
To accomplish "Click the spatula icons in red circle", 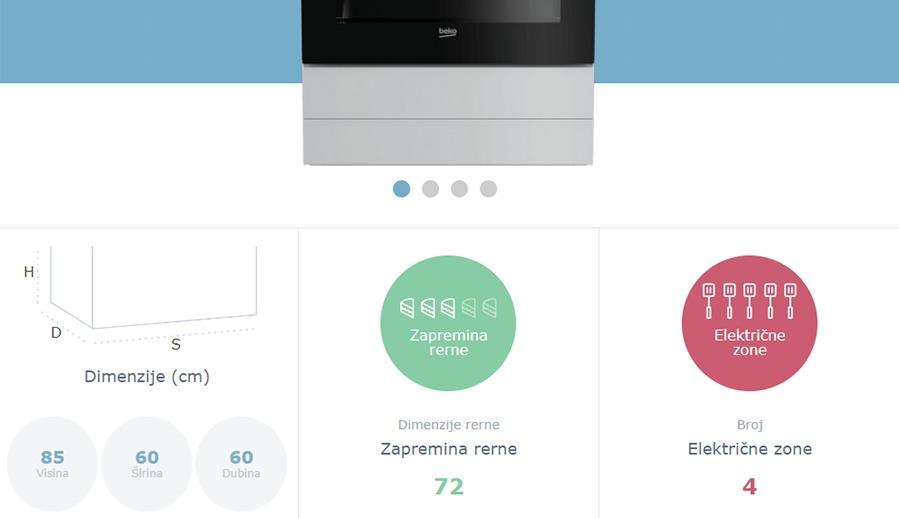I will pyautogui.click(x=749, y=301).
